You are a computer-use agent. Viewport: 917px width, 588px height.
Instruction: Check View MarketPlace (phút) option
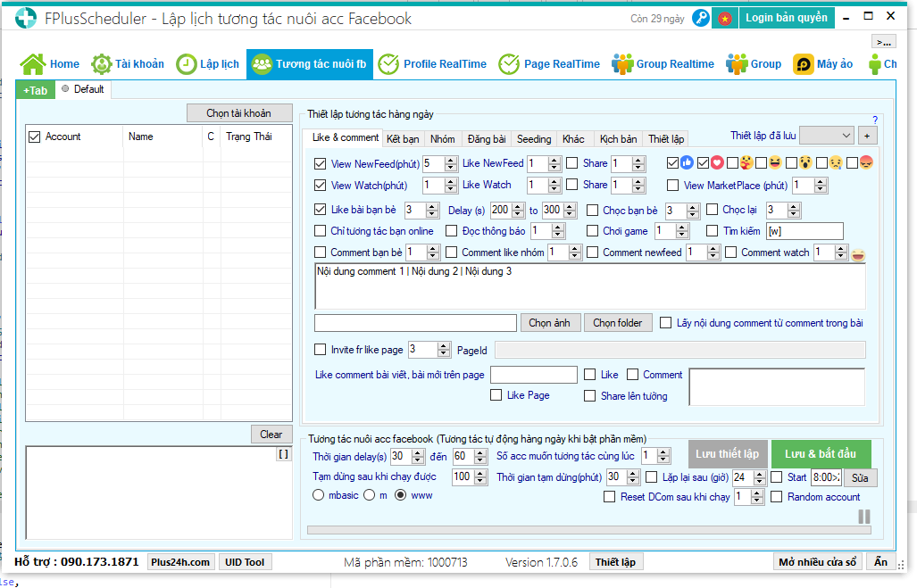click(x=672, y=186)
